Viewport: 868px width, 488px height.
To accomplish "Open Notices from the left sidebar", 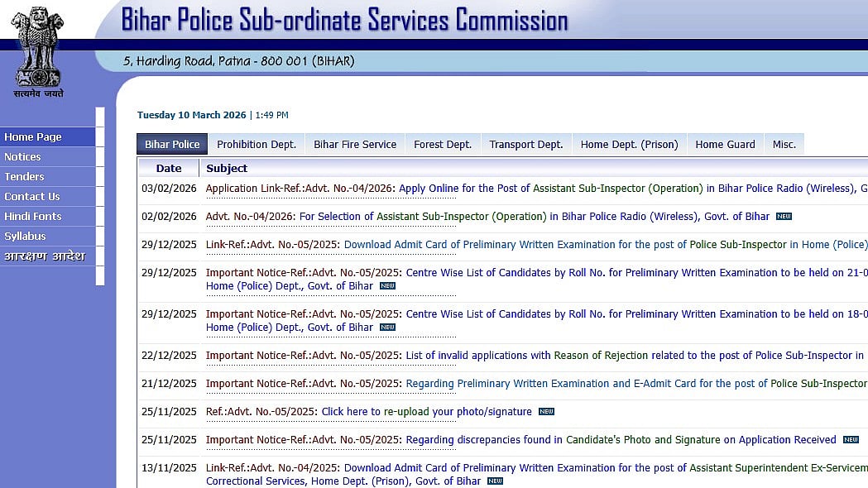I will coord(22,157).
